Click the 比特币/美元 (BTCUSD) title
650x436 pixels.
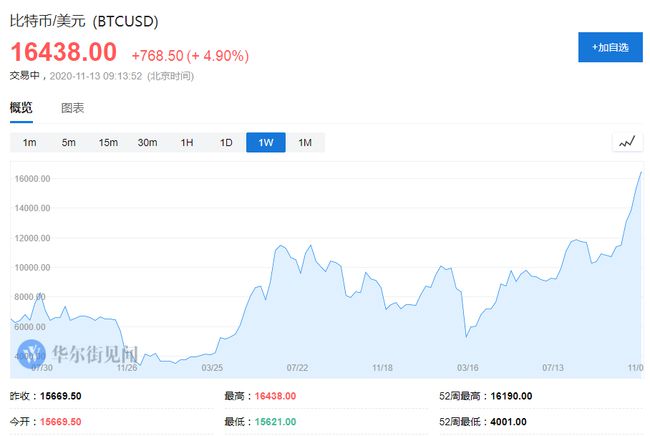[84, 21]
